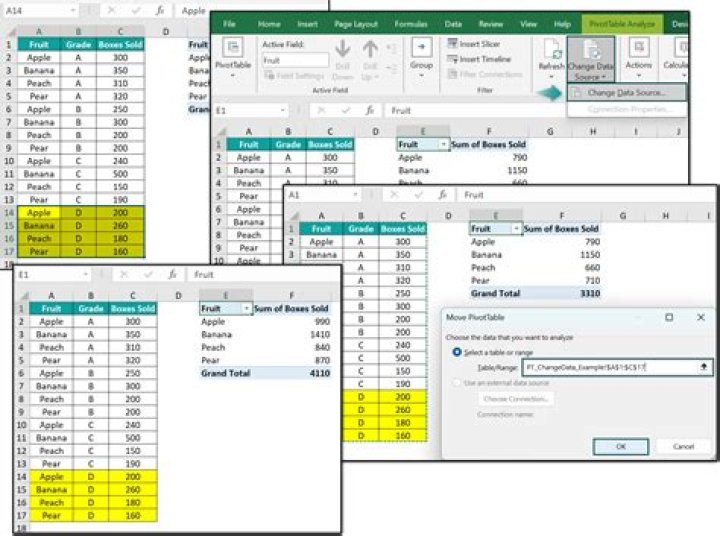Choose 'Change Data Source...' menu entry
The height and width of the screenshot is (536, 720).
point(622,92)
